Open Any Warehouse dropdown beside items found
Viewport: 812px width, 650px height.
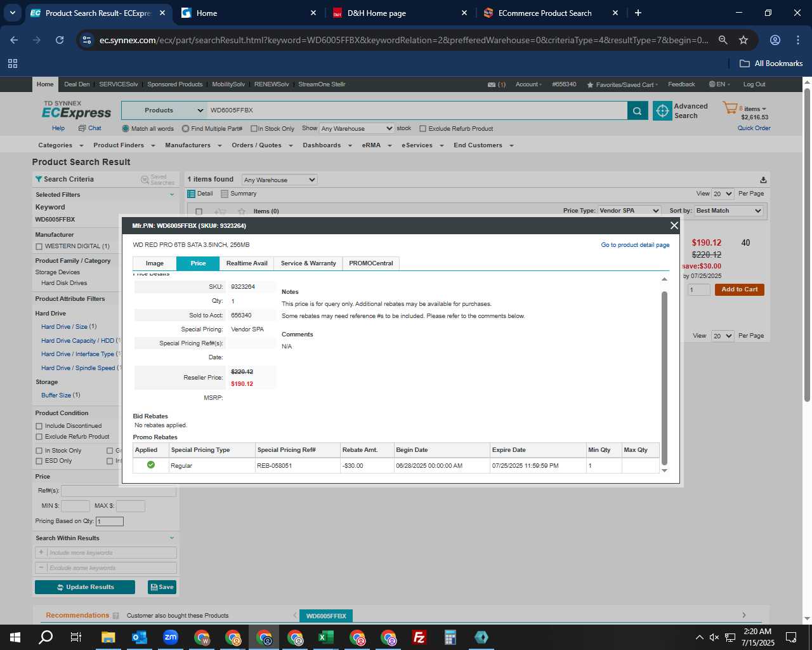279,180
